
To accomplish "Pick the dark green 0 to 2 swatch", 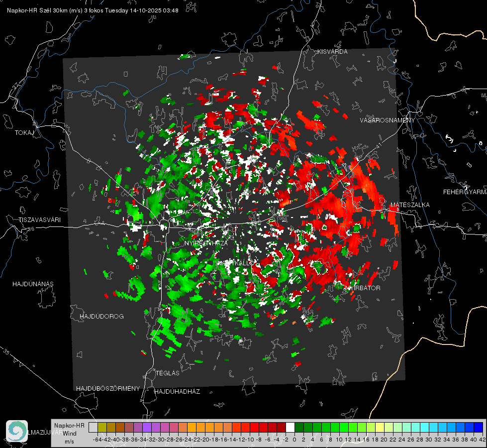I will pyautogui.click(x=299, y=427).
